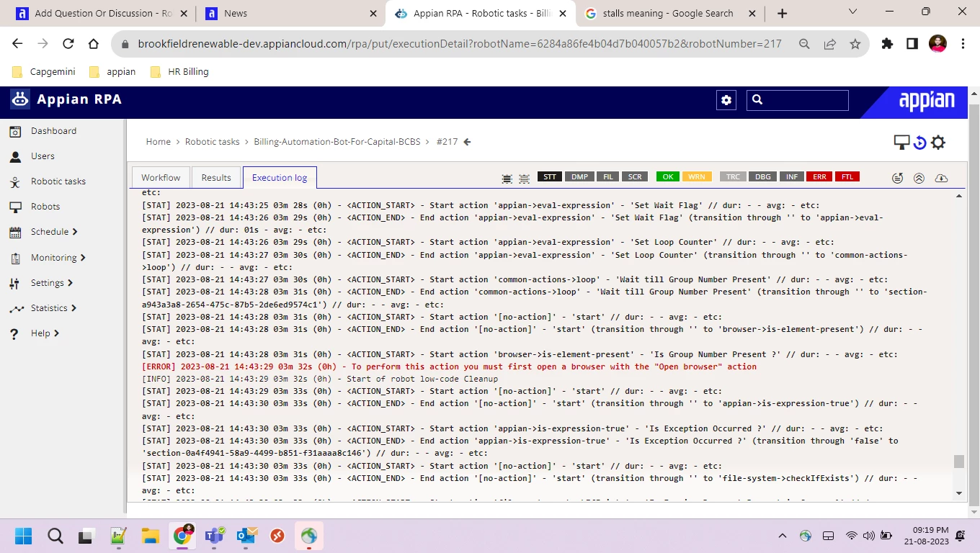Click the Robots monitor icon in sidebar
The image size is (980, 553).
[x=15, y=207]
